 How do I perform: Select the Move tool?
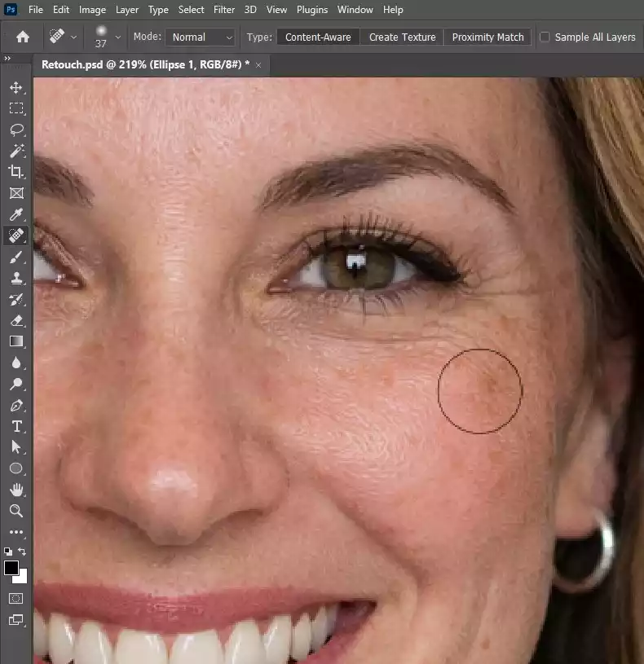pyautogui.click(x=16, y=88)
